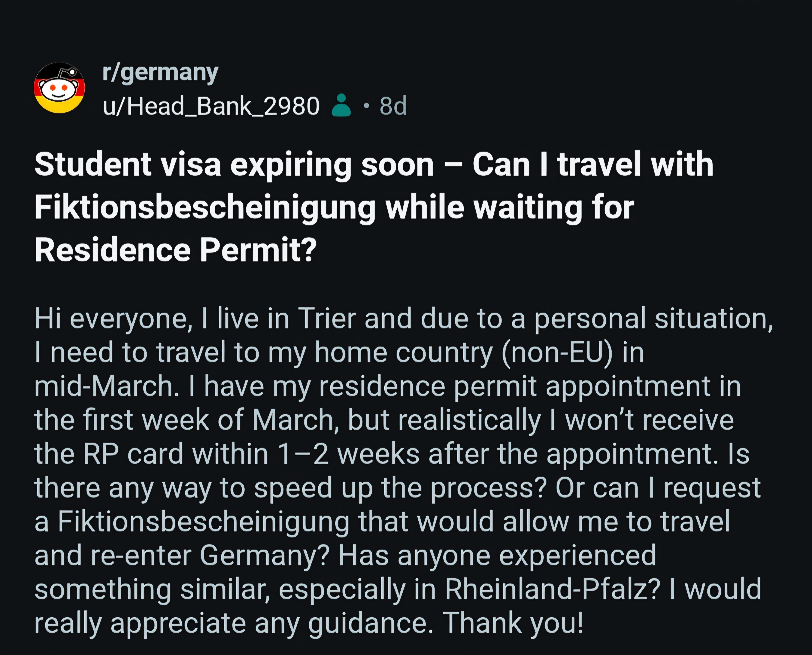Viewport: 812px width, 655px height.
Task: Click the word 'Trier' in the post body
Action: 327,319
